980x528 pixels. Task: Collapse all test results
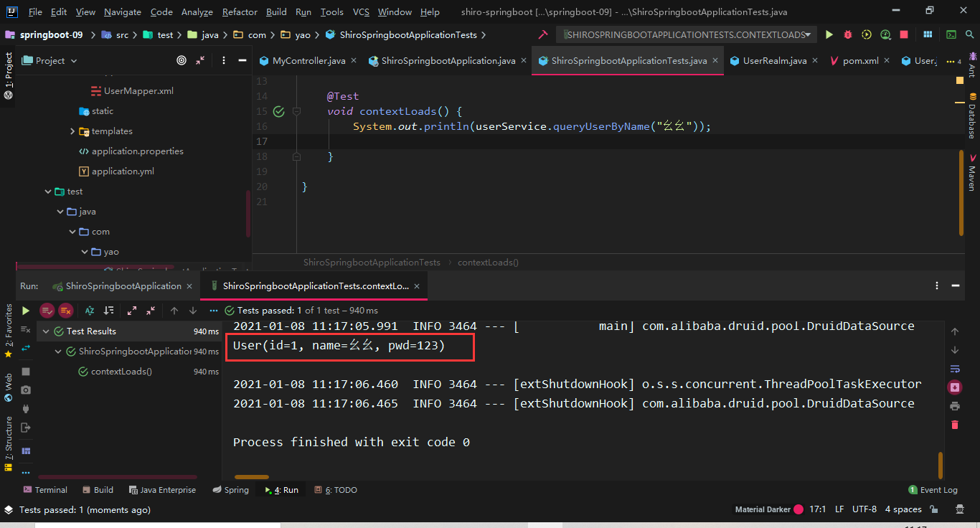pyautogui.click(x=151, y=311)
